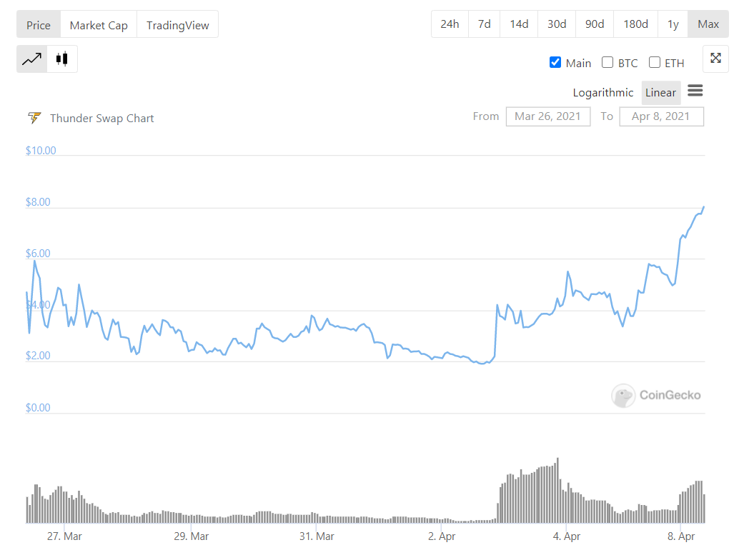The image size is (744, 560).
Task: Switch to Logarithmic scale
Action: pyautogui.click(x=603, y=92)
